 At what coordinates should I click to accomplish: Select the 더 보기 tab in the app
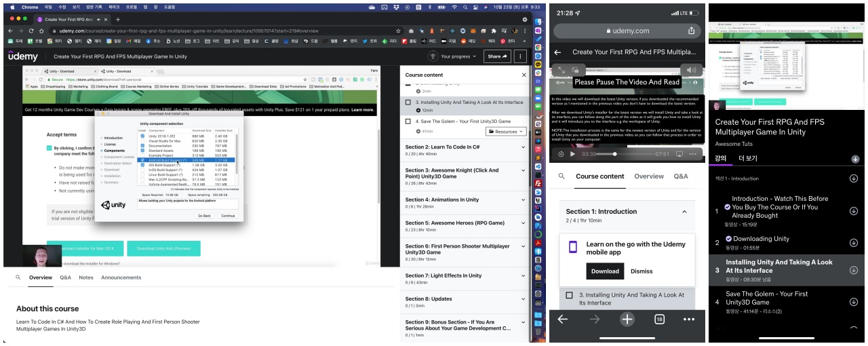click(748, 159)
